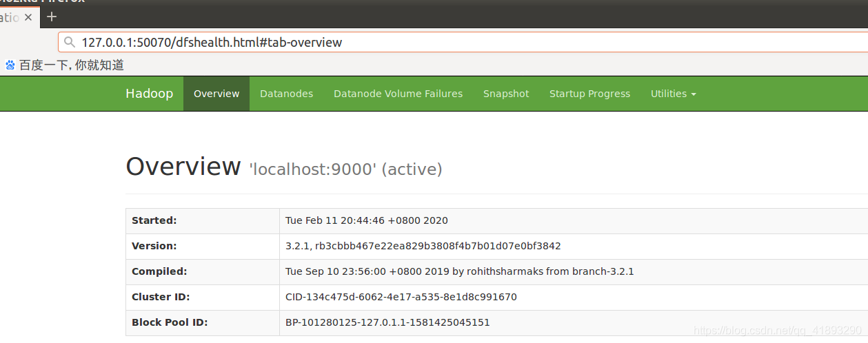Click the Version: row label
Screen dimensions: 868x343
click(154, 246)
